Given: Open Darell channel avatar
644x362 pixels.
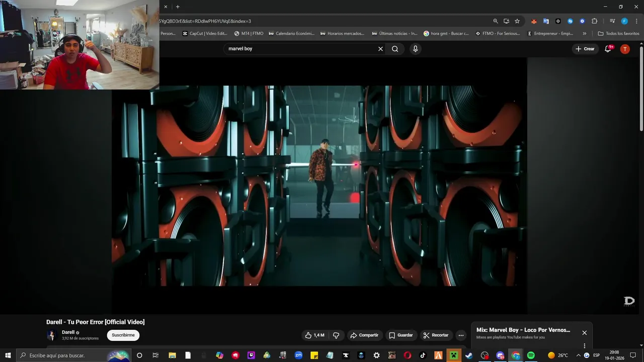Looking at the screenshot, I should 51,335.
